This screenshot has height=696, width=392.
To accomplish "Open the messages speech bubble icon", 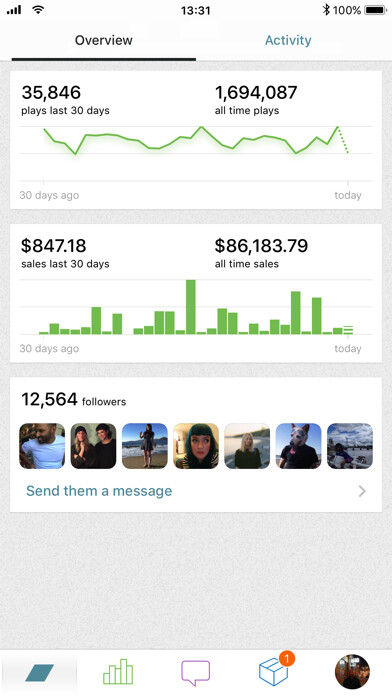I will pos(195,673).
